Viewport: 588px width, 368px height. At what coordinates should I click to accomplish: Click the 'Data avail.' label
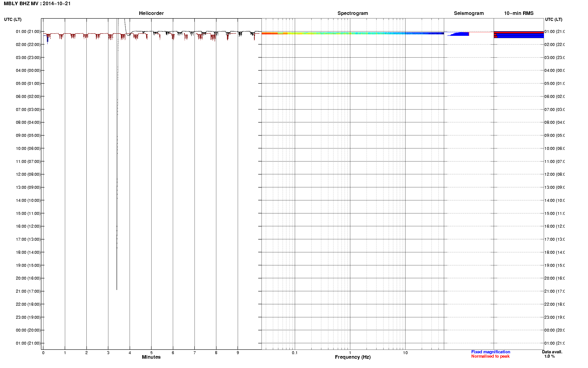point(552,352)
